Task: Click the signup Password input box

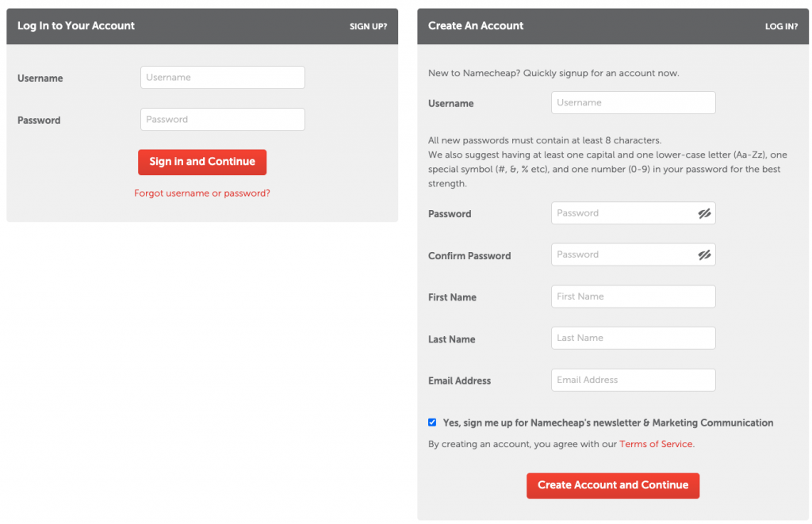Action: [622, 213]
